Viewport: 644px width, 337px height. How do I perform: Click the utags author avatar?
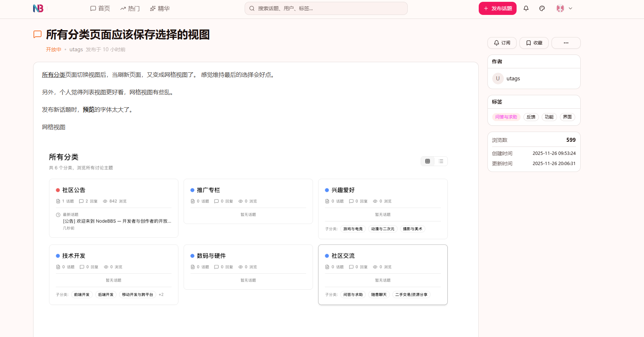498,79
